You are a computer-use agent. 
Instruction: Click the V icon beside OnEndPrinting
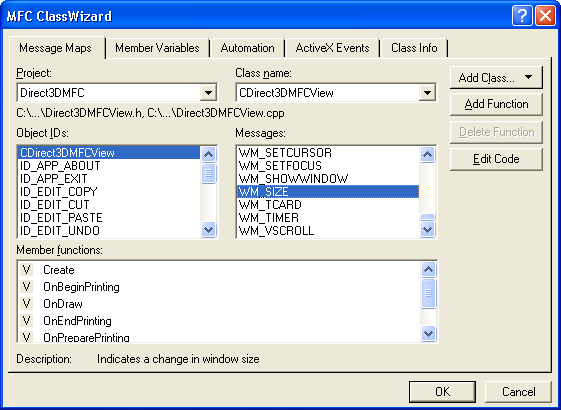(x=26, y=321)
